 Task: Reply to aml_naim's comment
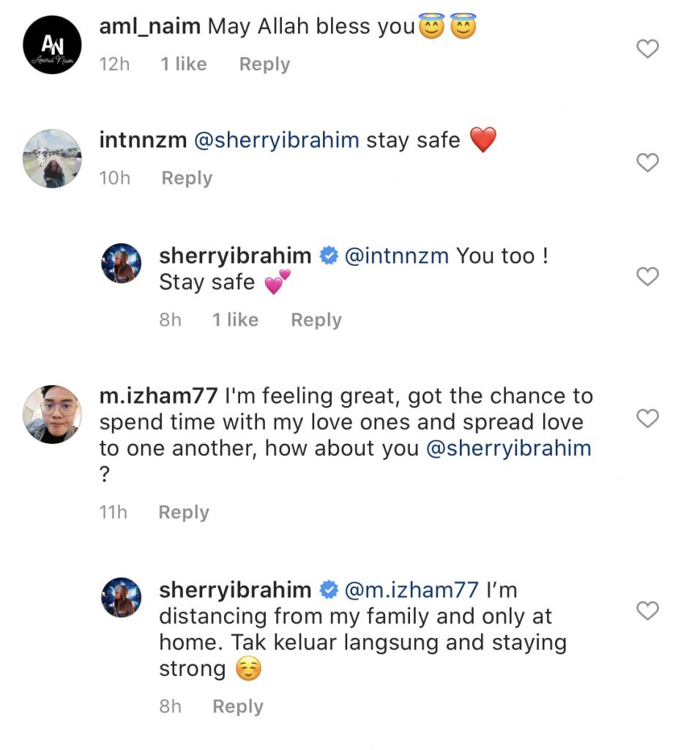tap(264, 64)
